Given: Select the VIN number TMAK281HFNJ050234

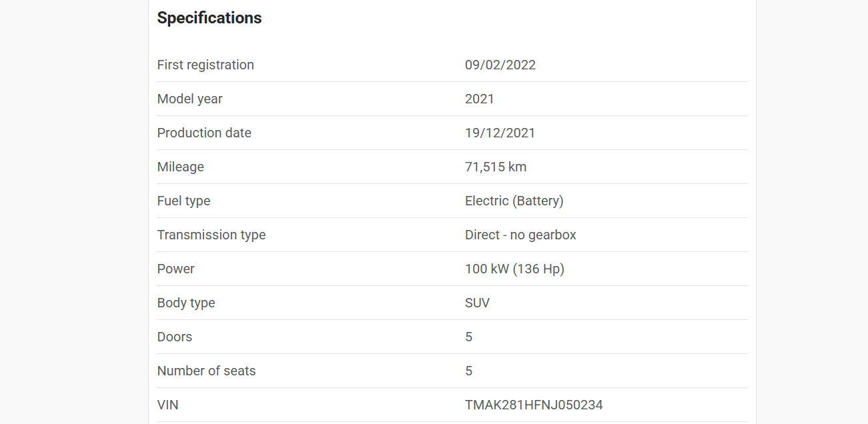Looking at the screenshot, I should [534, 405].
